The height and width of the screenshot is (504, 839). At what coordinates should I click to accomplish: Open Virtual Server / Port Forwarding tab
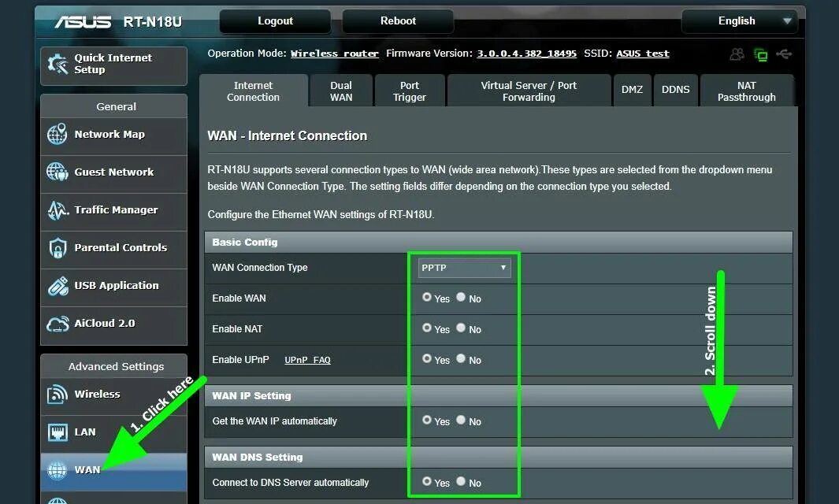529,91
